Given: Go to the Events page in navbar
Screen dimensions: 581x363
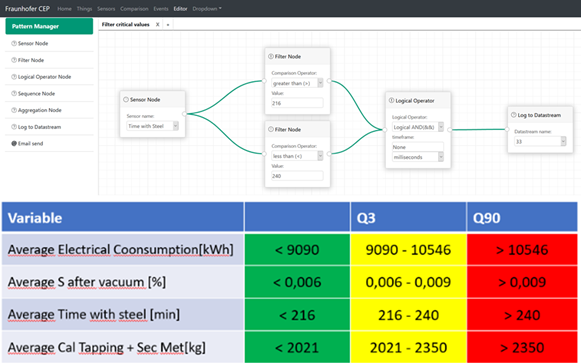Looking at the screenshot, I should click(x=161, y=9).
